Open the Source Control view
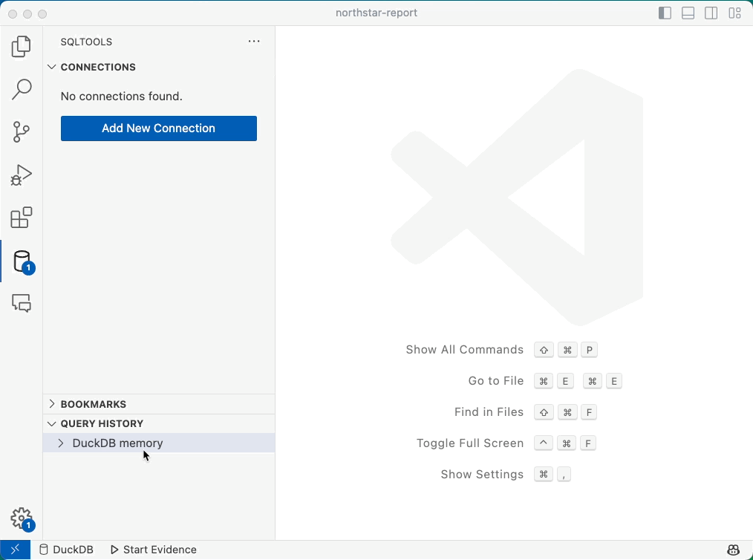 tap(22, 132)
